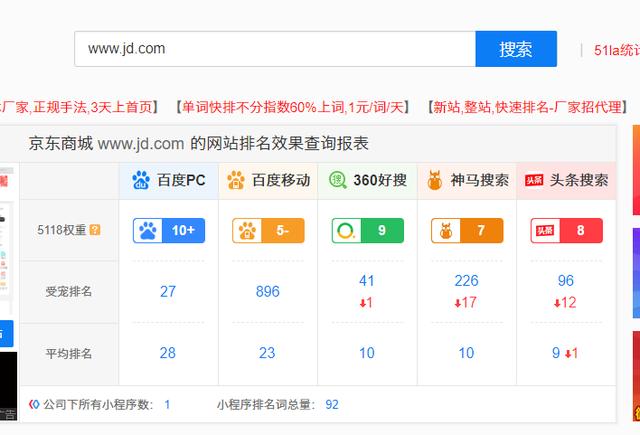
Task: Open the 受宠排名 value 96 for 头条
Action: point(566,281)
